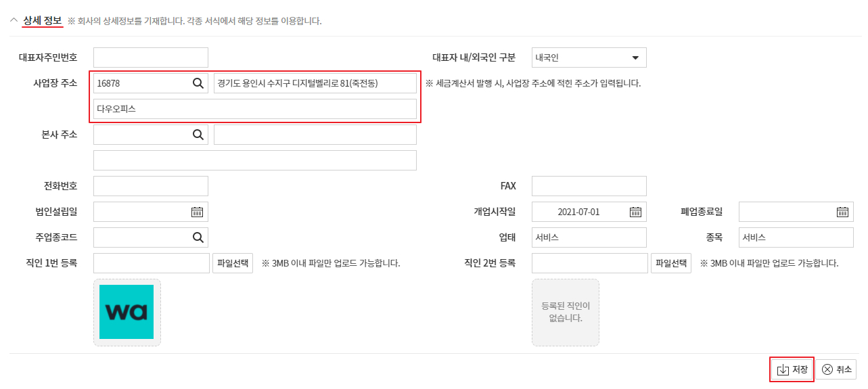Click the detailed address field with 다우오피스
Screen dimensions: 868x389
255,109
